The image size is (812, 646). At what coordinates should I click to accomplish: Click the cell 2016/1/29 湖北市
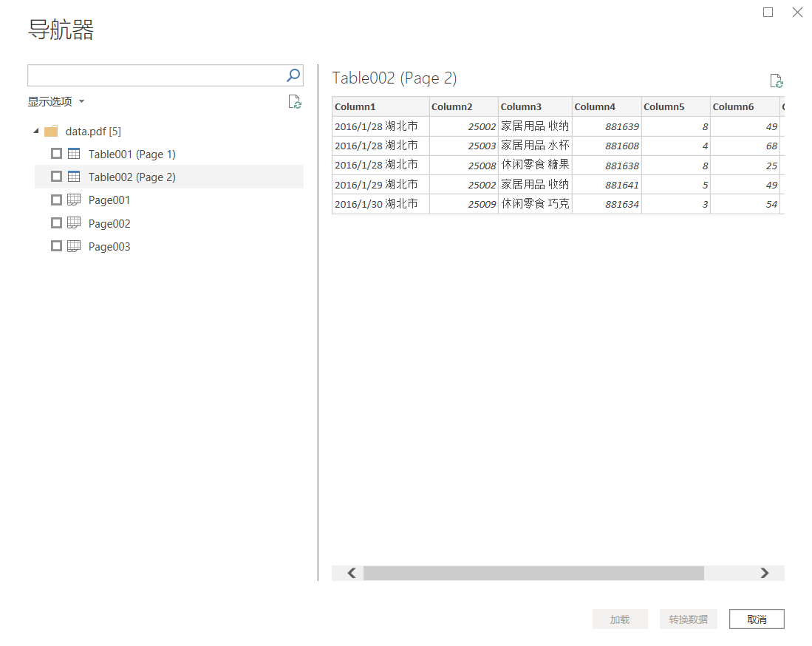[x=381, y=185]
